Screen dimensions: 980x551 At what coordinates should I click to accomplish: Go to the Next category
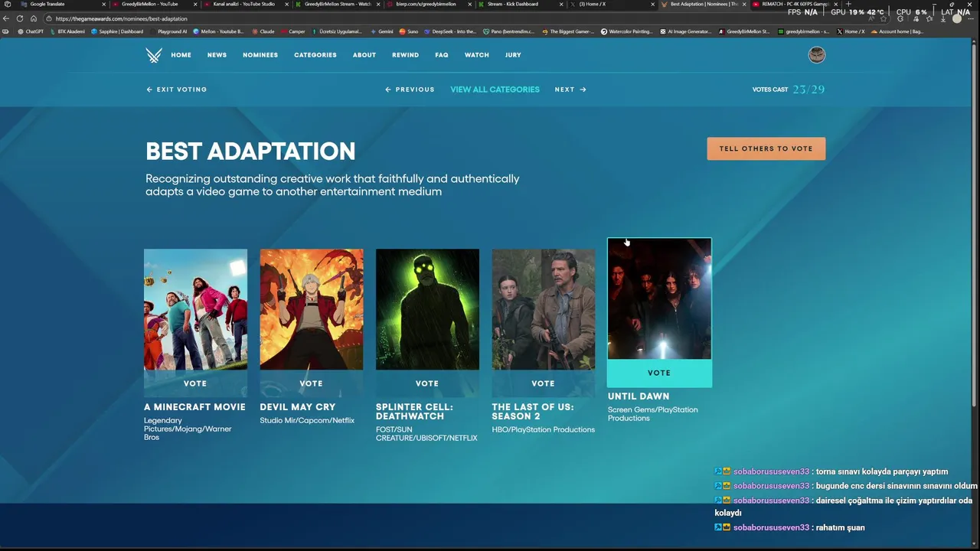pos(570,90)
